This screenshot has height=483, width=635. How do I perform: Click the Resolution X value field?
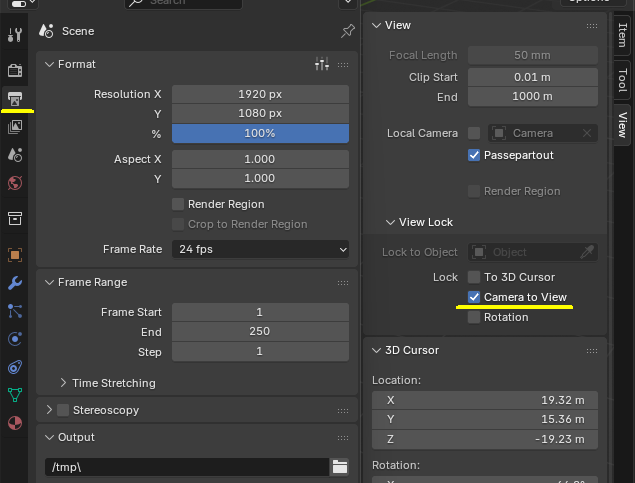[260, 94]
